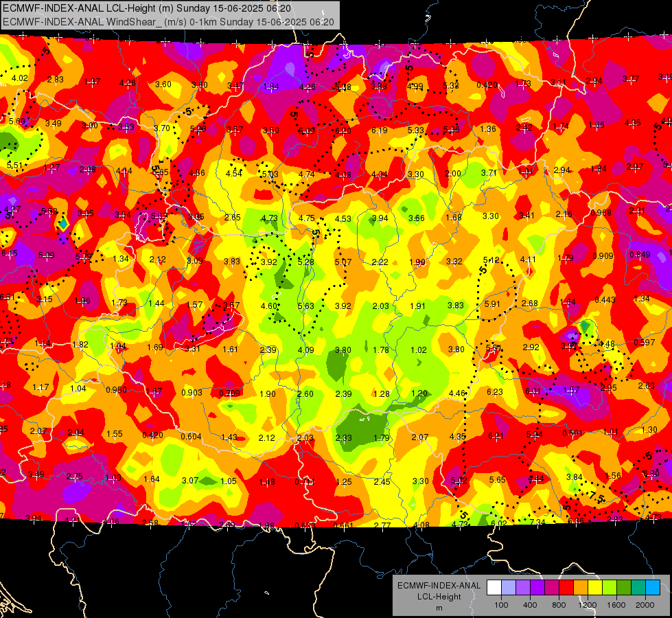The height and width of the screenshot is (618, 672).
Task: Click the white swatch in the LCL-Height legend
Action: click(x=494, y=587)
